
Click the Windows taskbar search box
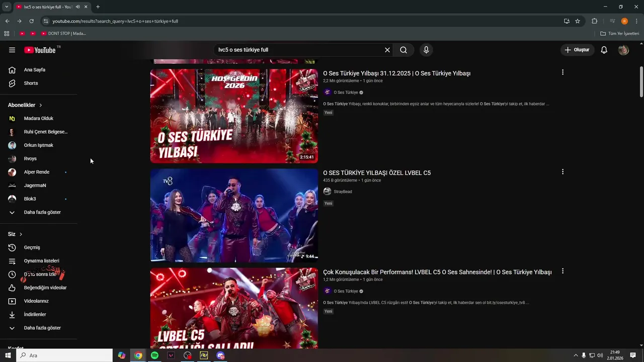tap(64, 355)
